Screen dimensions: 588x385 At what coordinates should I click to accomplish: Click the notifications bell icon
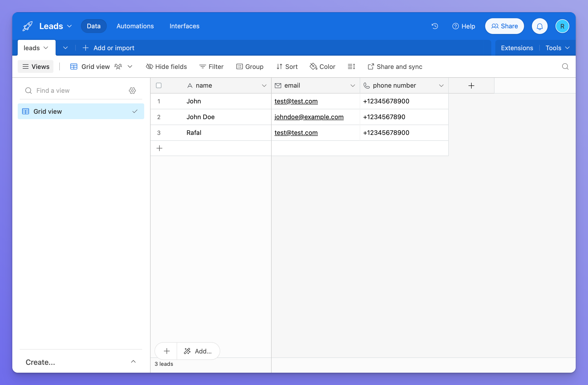coord(540,26)
